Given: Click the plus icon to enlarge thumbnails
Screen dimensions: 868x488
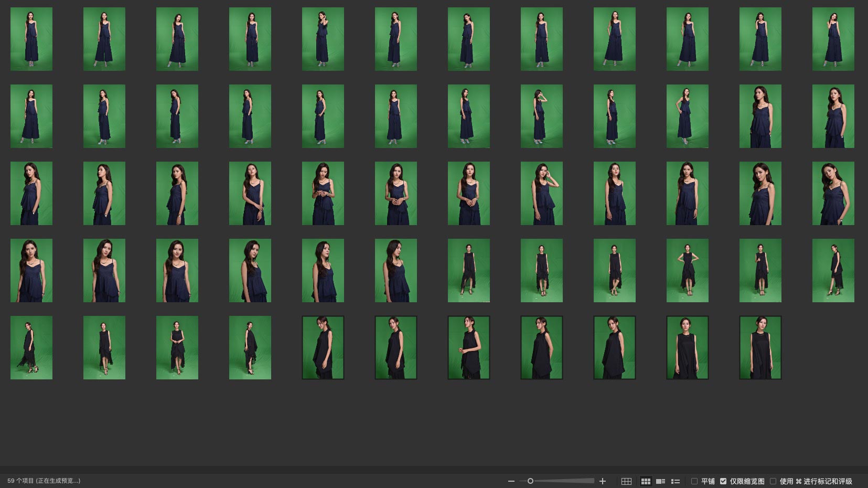Looking at the screenshot, I should click(x=603, y=481).
